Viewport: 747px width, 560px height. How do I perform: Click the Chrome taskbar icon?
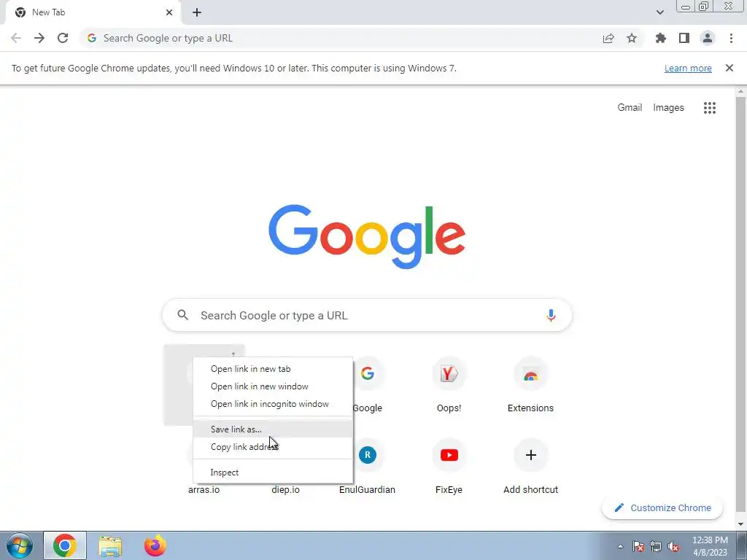pyautogui.click(x=65, y=545)
